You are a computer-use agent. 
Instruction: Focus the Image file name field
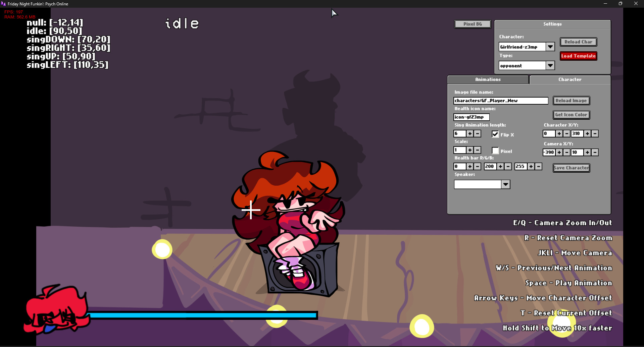click(x=501, y=101)
